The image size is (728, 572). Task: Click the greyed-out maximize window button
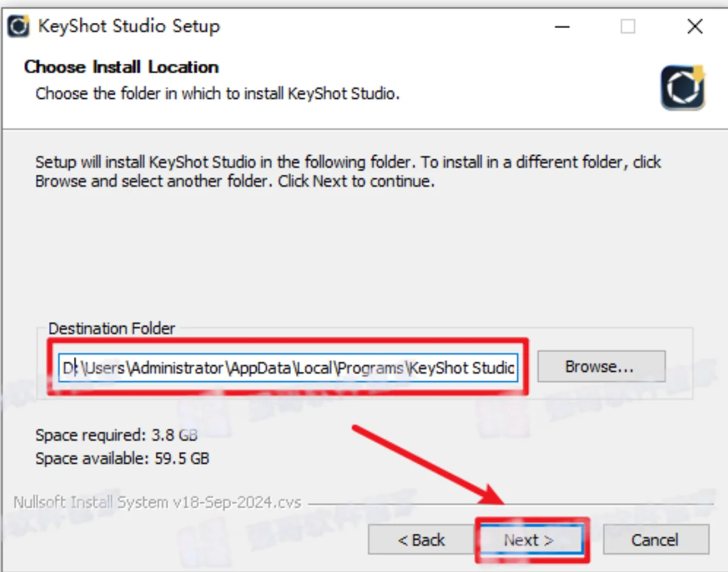(x=628, y=26)
